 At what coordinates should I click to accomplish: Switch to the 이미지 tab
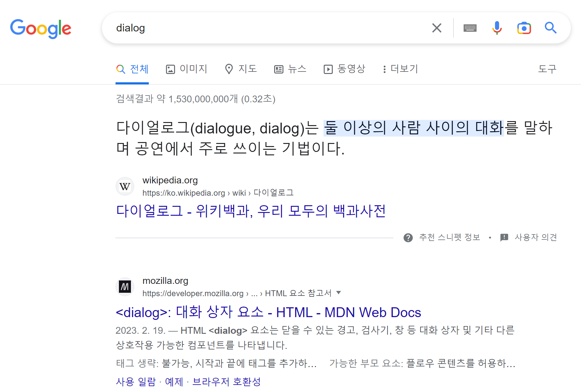pos(186,69)
